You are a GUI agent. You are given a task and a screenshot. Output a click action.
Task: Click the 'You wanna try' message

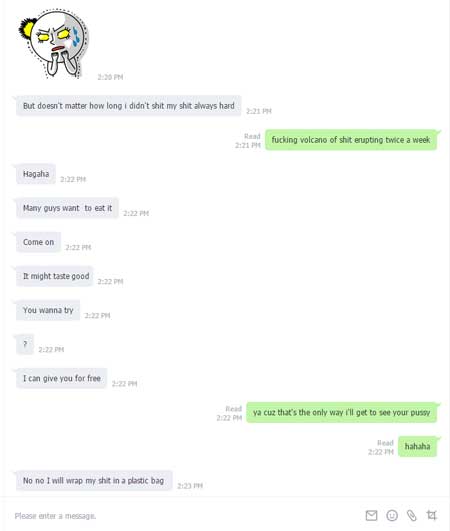(48, 310)
